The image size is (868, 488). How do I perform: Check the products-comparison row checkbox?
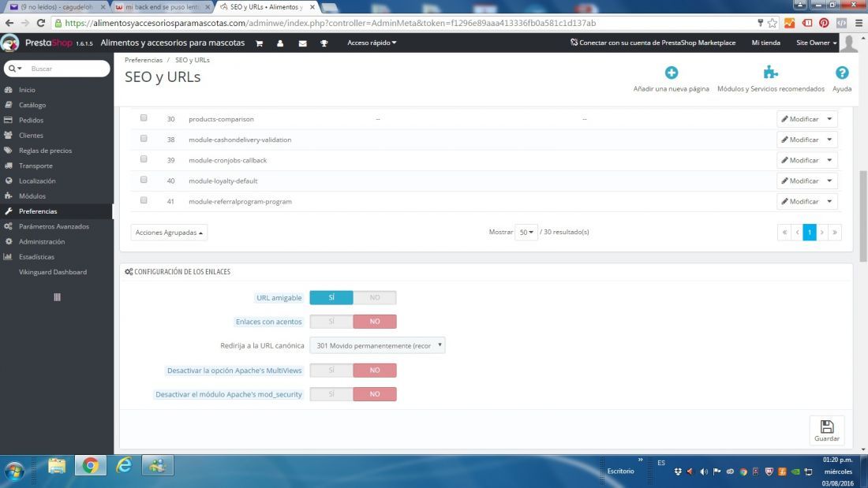click(144, 117)
